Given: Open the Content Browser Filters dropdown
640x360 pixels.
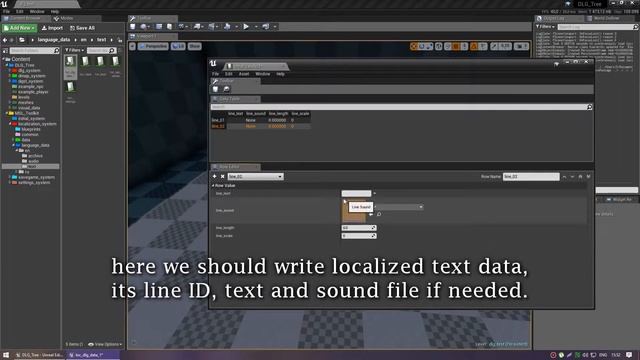Looking at the screenshot, I should click(74, 51).
